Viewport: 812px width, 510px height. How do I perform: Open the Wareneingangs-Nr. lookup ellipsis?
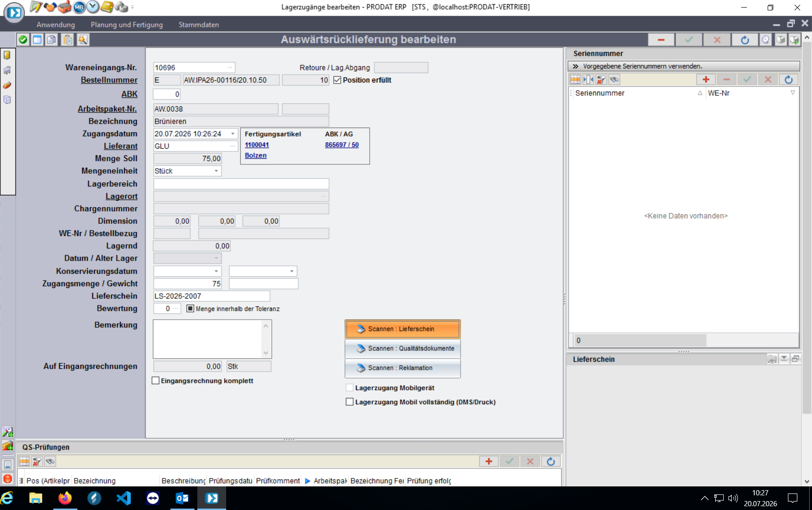pyautogui.click(x=230, y=68)
